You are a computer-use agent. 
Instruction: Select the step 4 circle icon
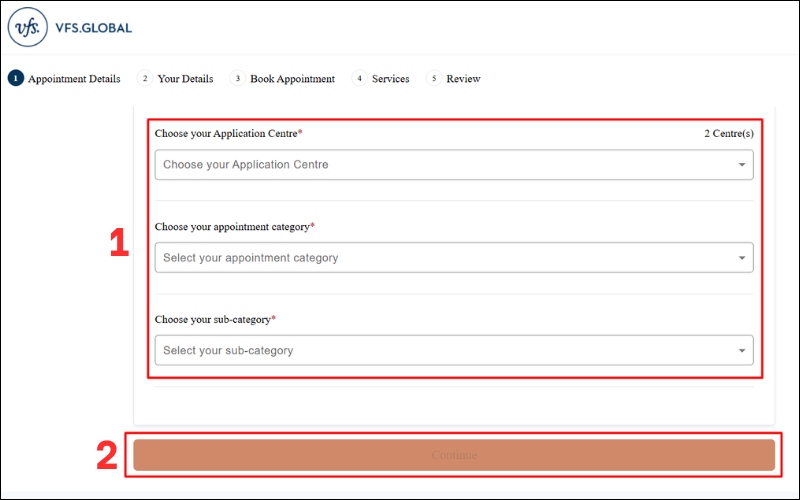pos(359,78)
